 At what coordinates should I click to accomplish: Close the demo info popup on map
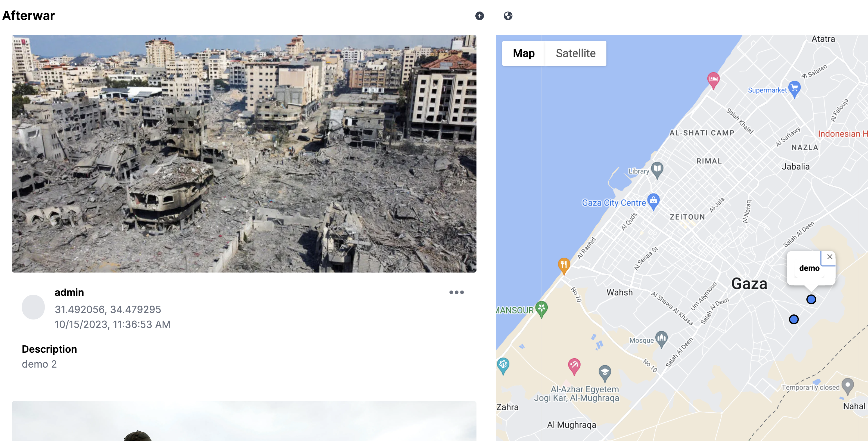[x=829, y=257]
